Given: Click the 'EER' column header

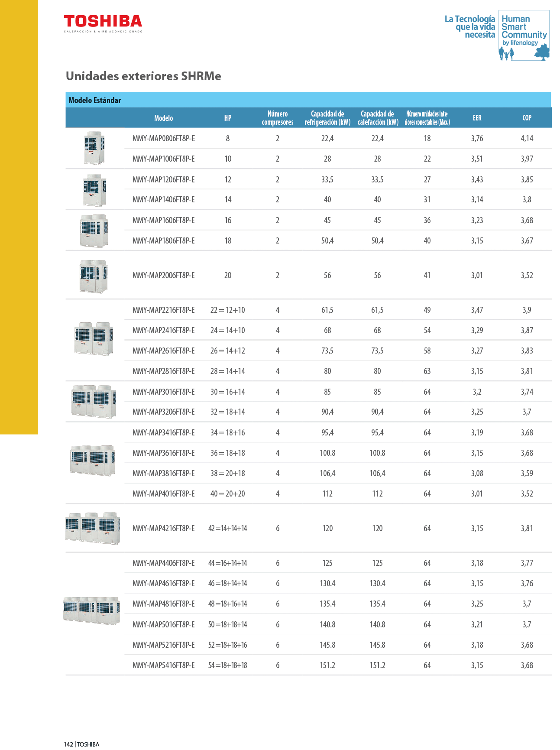Looking at the screenshot, I should coord(477,118).
